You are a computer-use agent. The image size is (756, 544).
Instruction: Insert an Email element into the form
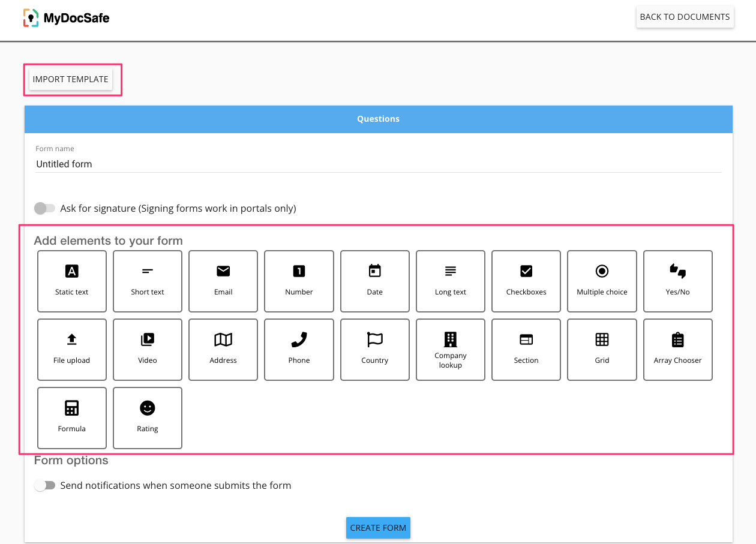click(x=223, y=281)
